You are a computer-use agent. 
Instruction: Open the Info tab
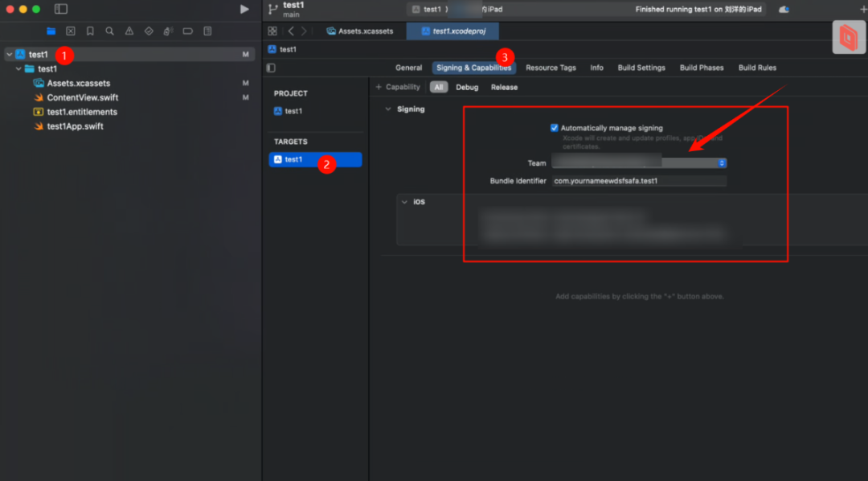point(596,68)
